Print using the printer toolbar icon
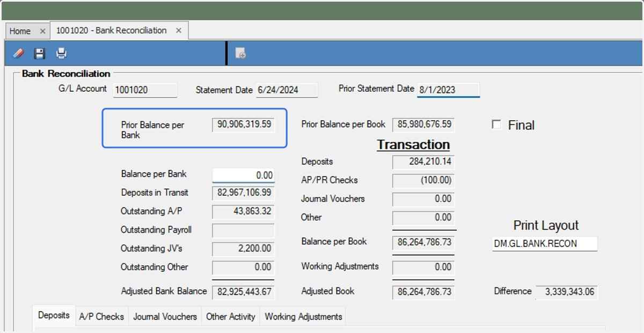 tap(61, 53)
